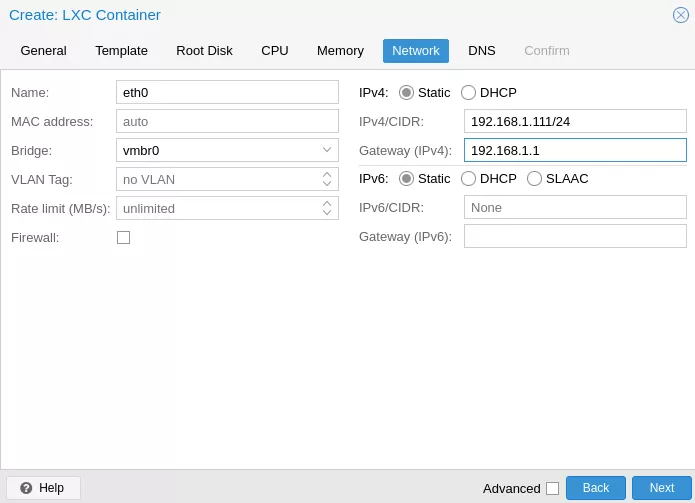Click the IPv4/CIDR input field

tap(575, 121)
